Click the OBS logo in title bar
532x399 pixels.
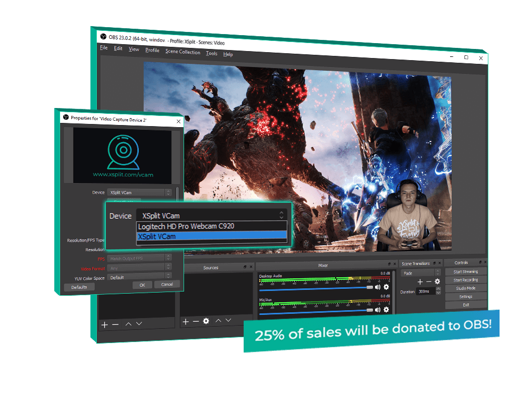click(104, 36)
